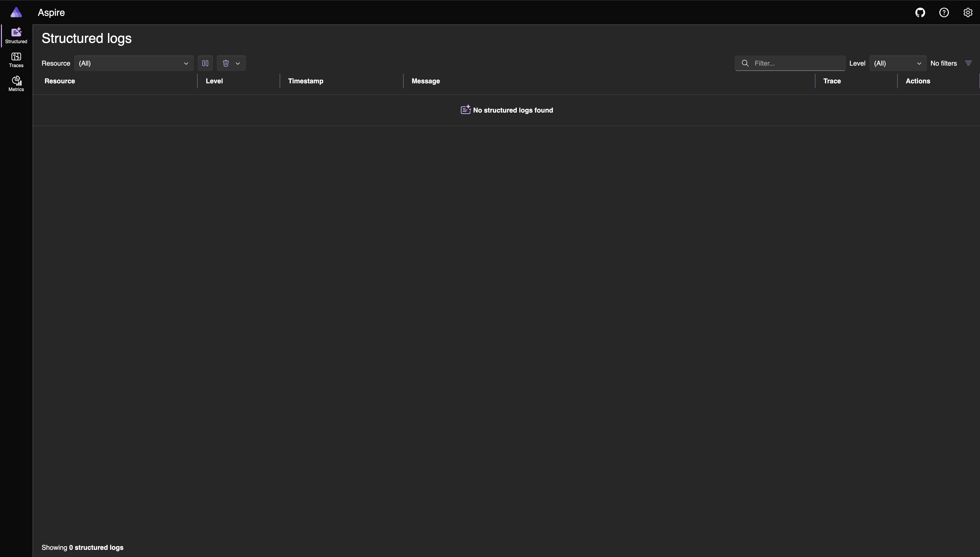The height and width of the screenshot is (557, 980).
Task: Click the No structured logs found icon
Action: [465, 110]
